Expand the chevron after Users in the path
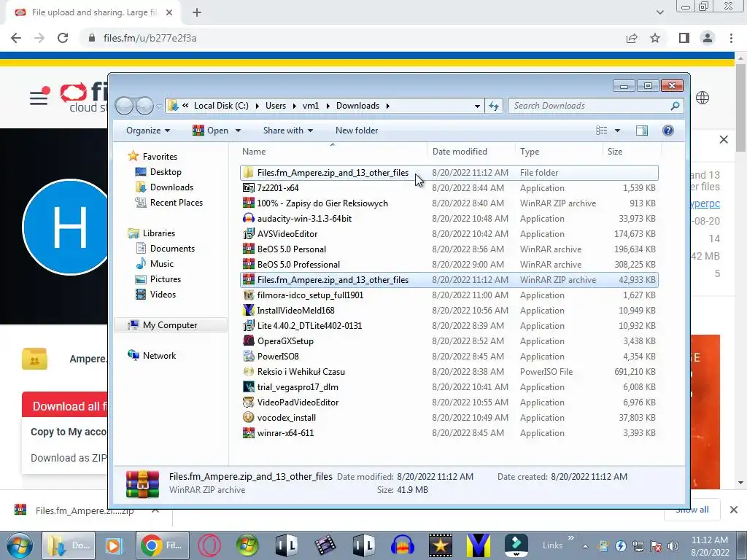 click(294, 106)
